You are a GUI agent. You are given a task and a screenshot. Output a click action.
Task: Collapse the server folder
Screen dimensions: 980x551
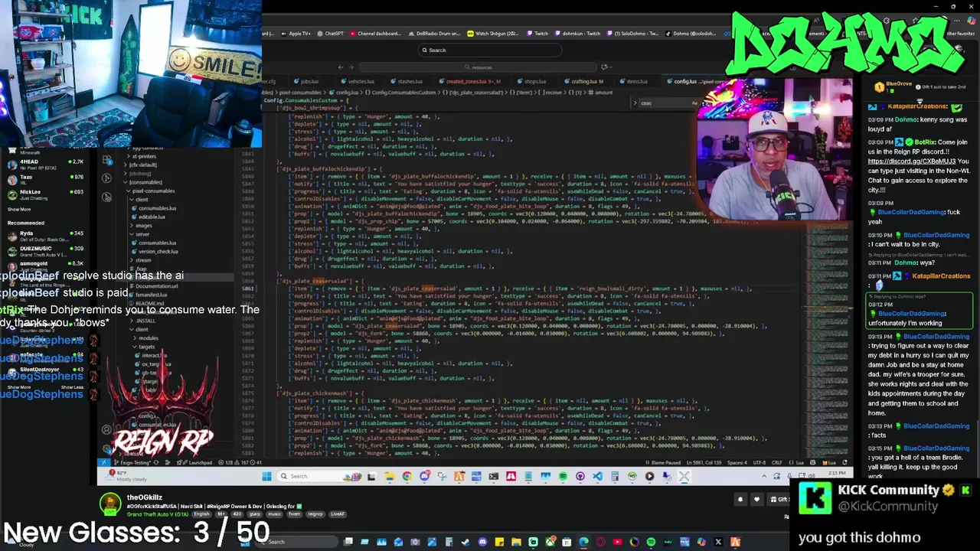pyautogui.click(x=141, y=234)
